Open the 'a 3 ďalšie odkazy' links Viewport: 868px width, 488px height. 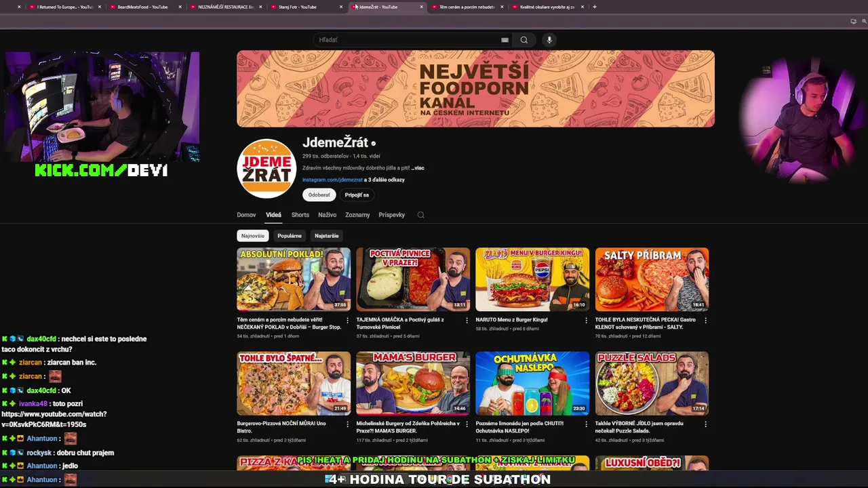(384, 180)
